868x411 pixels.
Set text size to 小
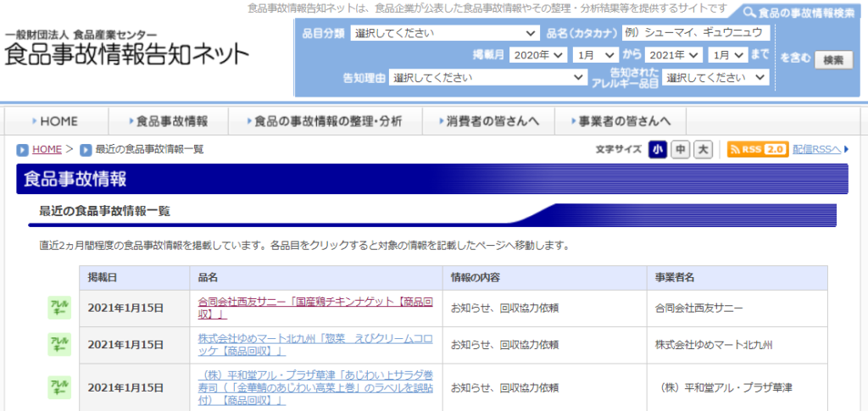tap(658, 149)
